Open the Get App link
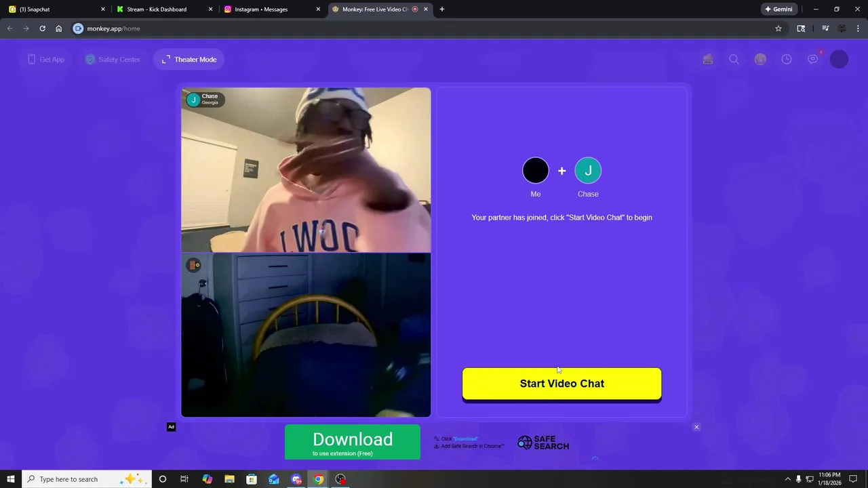 click(x=45, y=60)
